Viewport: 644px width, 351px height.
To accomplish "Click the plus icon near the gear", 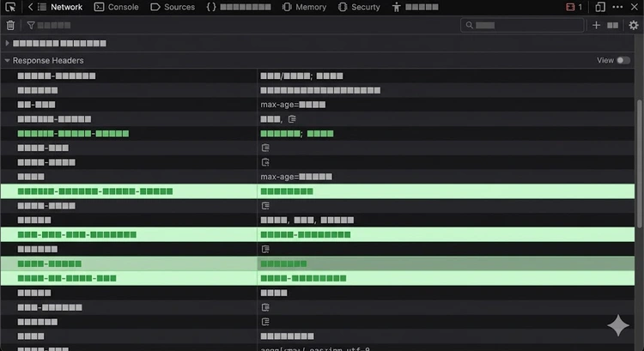I will click(596, 26).
